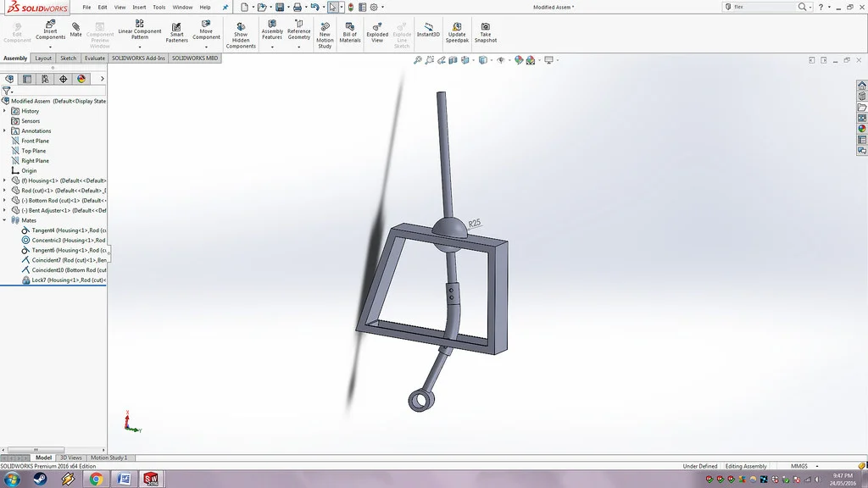This screenshot has width=868, height=488.
Task: Toggle the Instant3D button
Action: pyautogui.click(x=428, y=30)
